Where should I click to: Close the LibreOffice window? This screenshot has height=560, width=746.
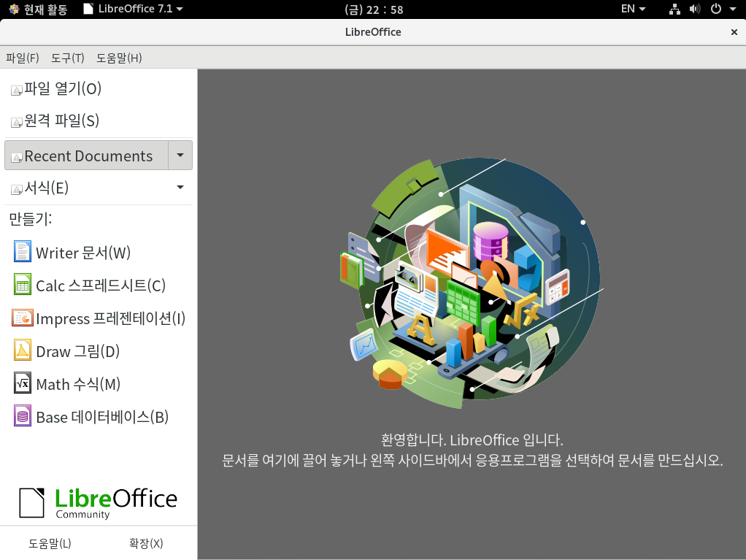coord(734,32)
